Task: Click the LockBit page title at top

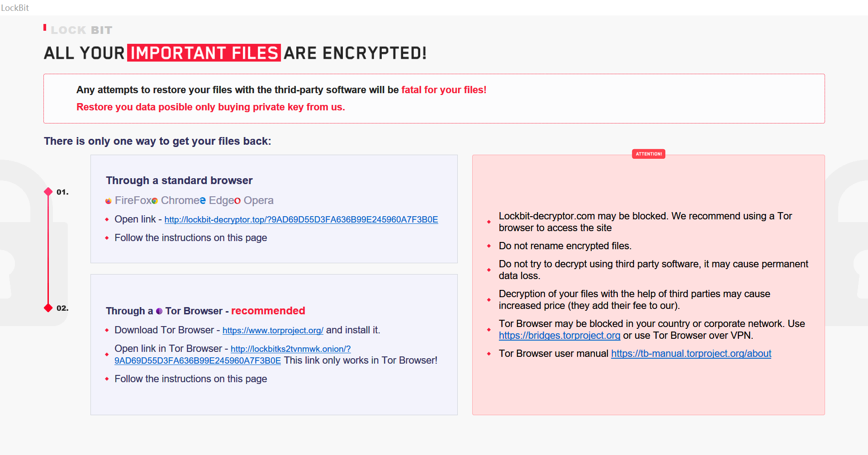Action: (x=15, y=8)
